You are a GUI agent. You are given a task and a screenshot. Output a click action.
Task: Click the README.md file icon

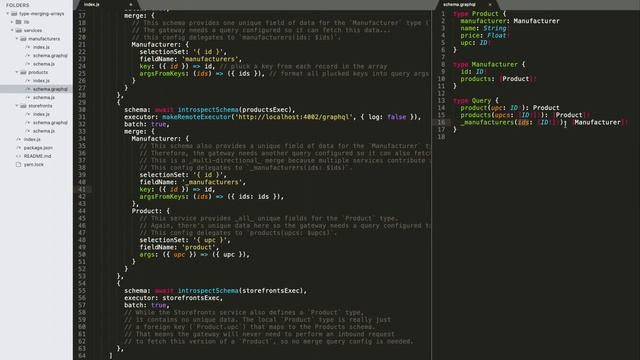(18, 156)
